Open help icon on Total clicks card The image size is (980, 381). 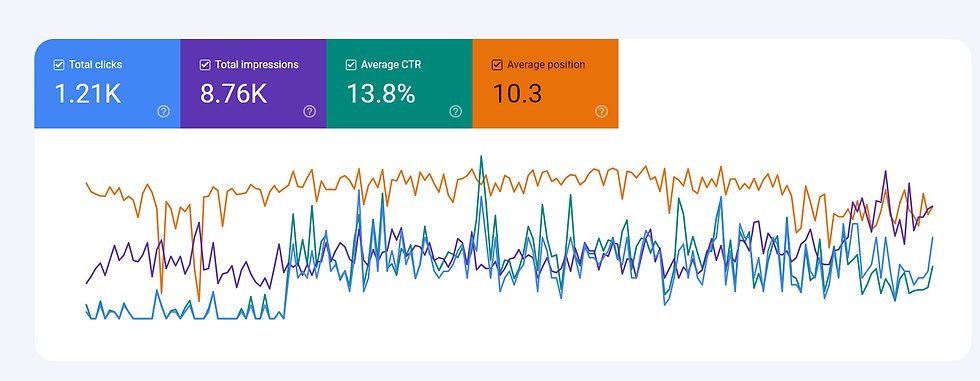coord(164,111)
